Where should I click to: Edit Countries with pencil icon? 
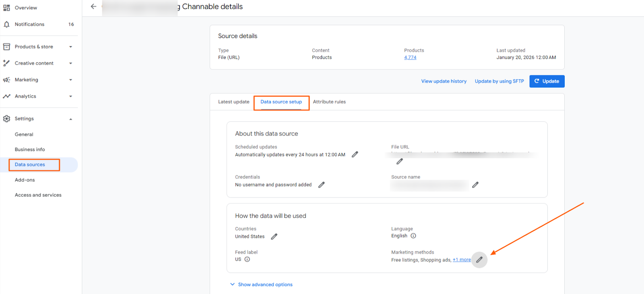coord(274,236)
